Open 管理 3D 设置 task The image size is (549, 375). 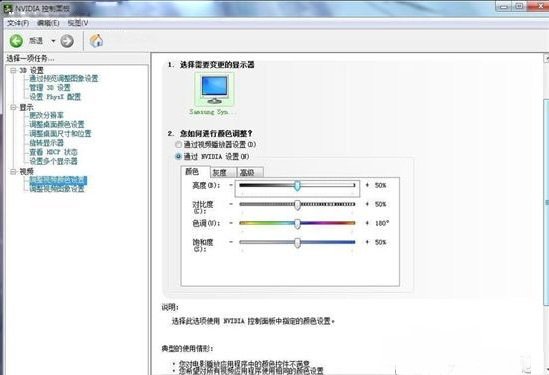coord(50,88)
